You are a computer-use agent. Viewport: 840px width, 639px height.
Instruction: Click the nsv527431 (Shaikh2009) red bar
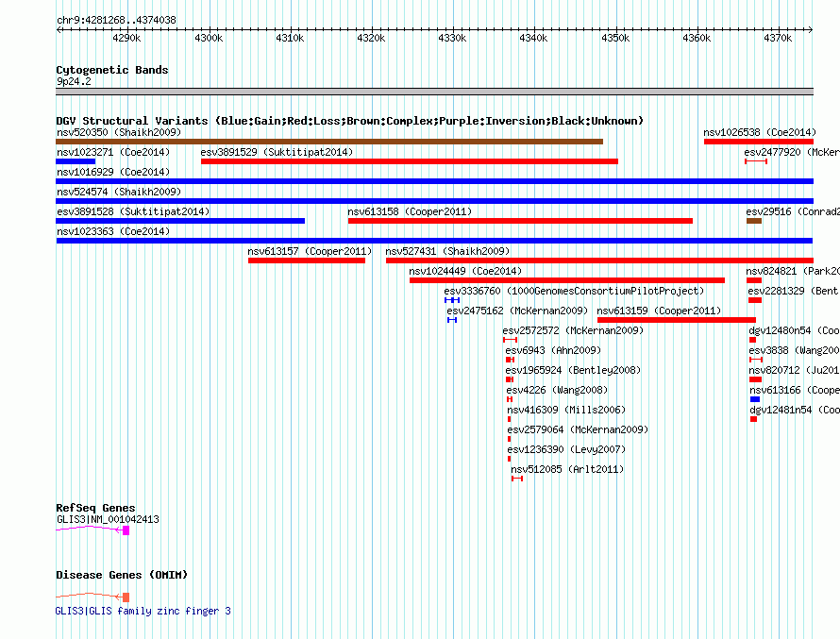tap(599, 261)
